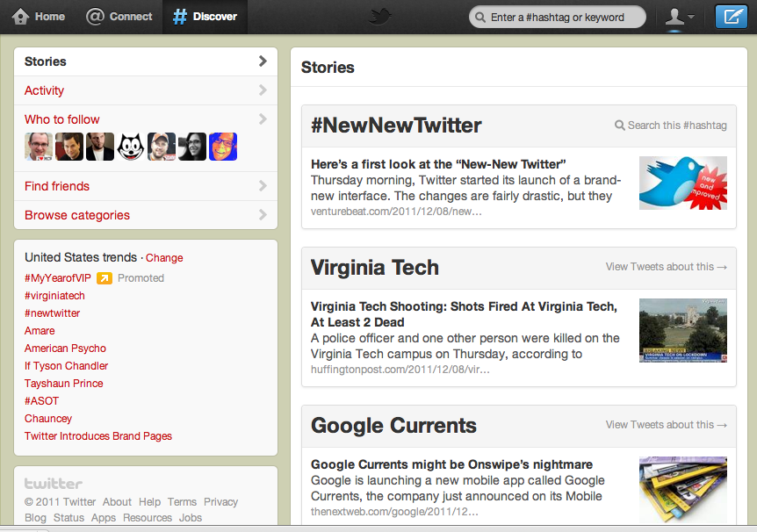Click the search magnifier icon in search box

pos(479,18)
